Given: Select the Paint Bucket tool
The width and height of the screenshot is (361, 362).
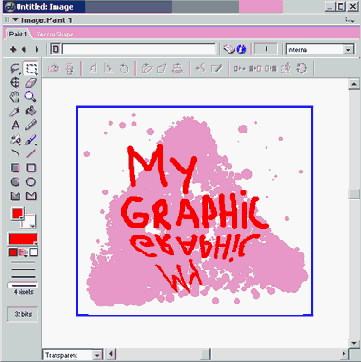Looking at the screenshot, I should (x=31, y=111).
